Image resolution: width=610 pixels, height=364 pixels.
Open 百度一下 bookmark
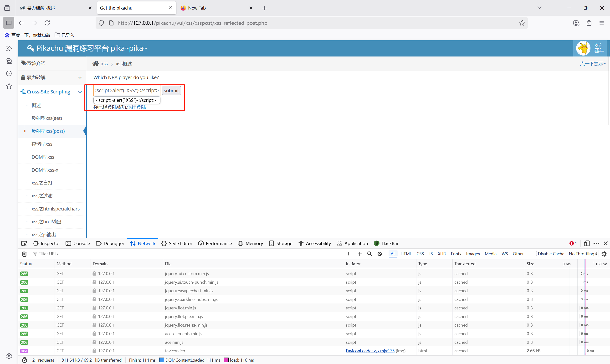point(27,35)
